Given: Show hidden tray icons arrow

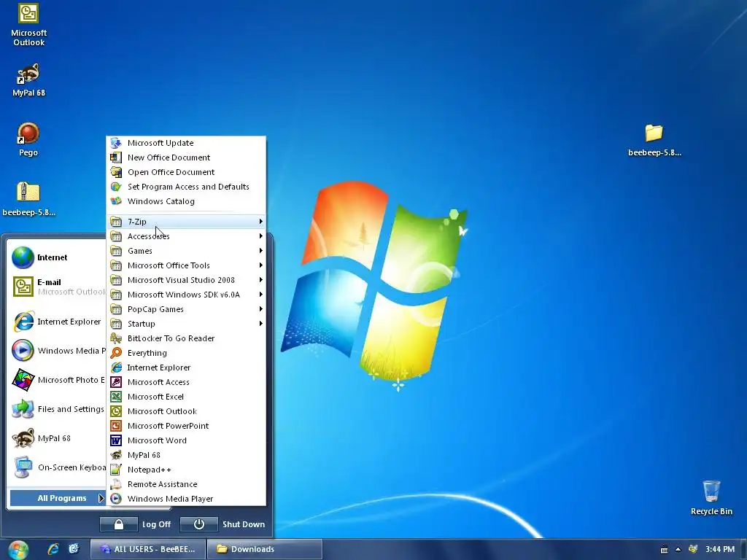Looking at the screenshot, I should 678,550.
